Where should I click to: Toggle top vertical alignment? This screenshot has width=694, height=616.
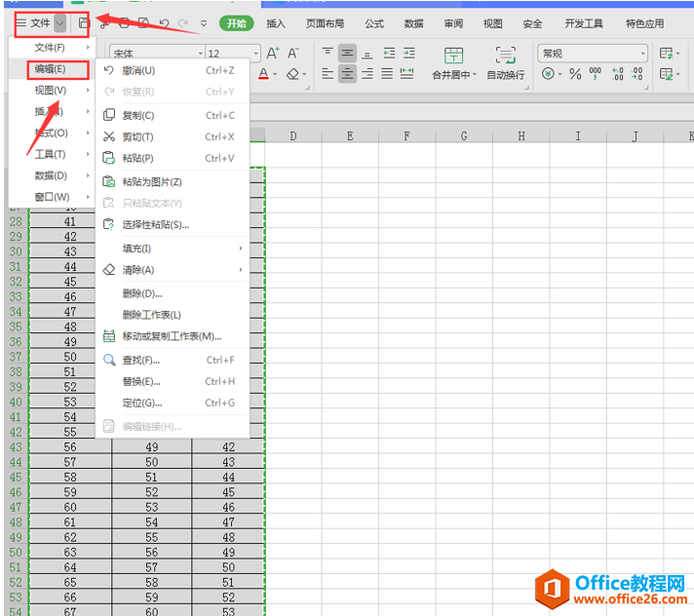coord(327,53)
